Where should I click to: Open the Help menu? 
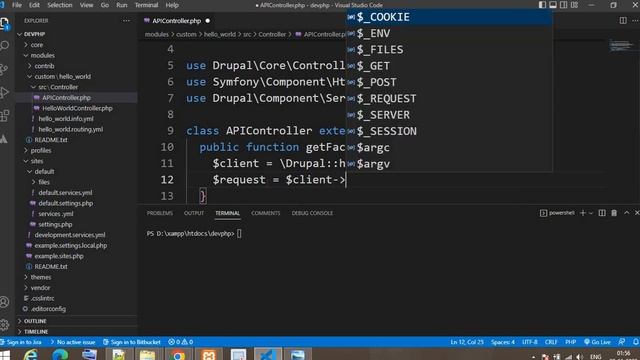pyautogui.click(x=172, y=5)
